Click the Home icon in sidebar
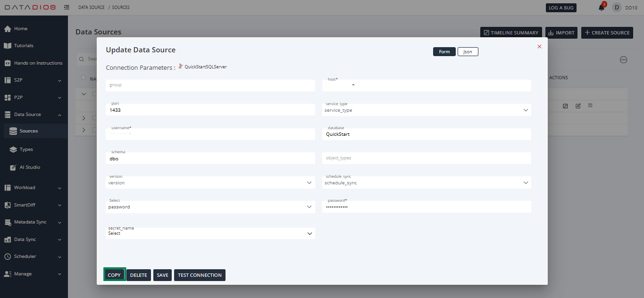The image size is (644, 298). (x=8, y=29)
